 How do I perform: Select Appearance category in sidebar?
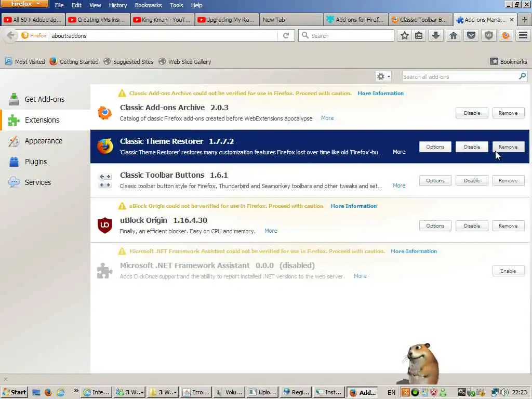45,141
